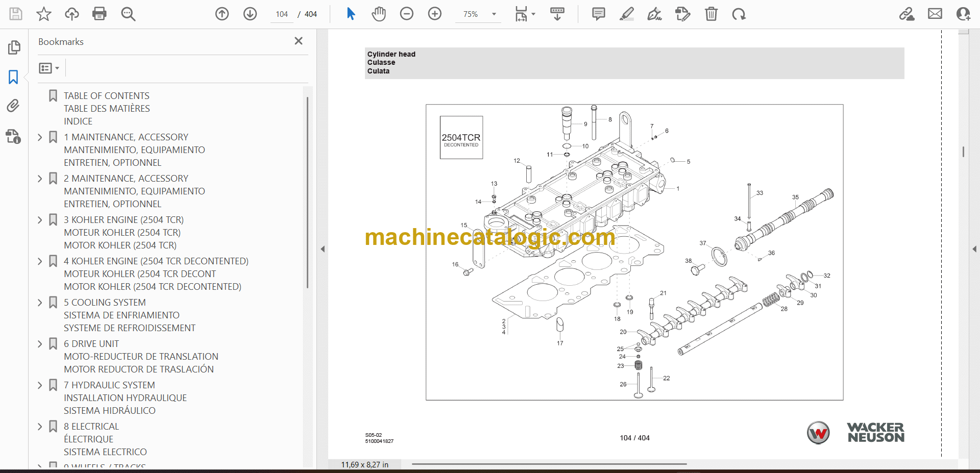
Task: Collapse the left navigation pane arrow
Action: pos(323,249)
